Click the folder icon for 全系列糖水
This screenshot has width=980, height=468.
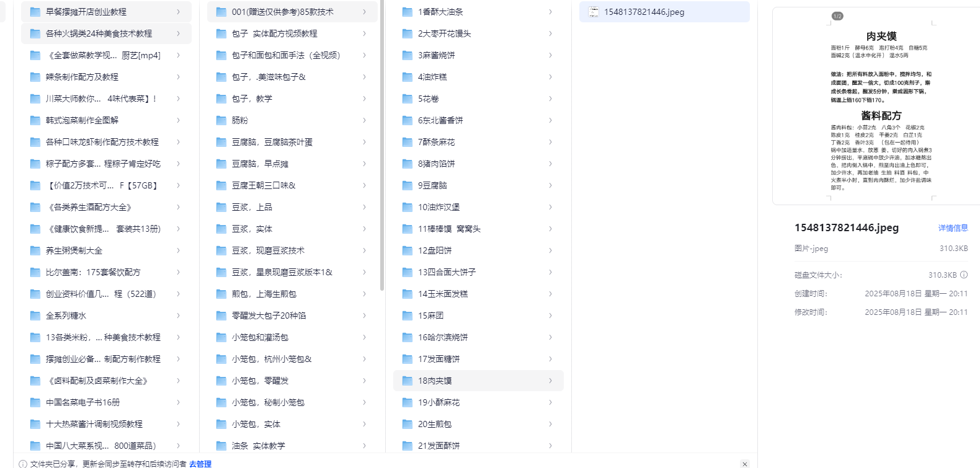click(x=35, y=316)
